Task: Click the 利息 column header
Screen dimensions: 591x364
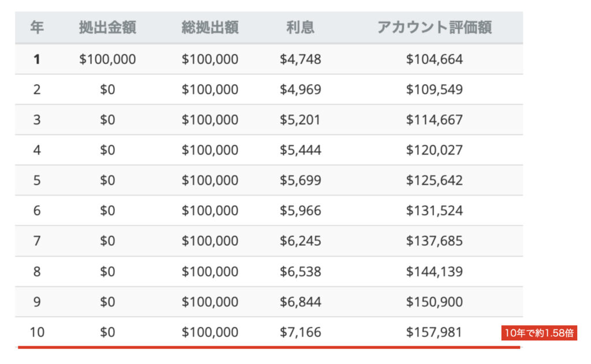Action: point(300,27)
